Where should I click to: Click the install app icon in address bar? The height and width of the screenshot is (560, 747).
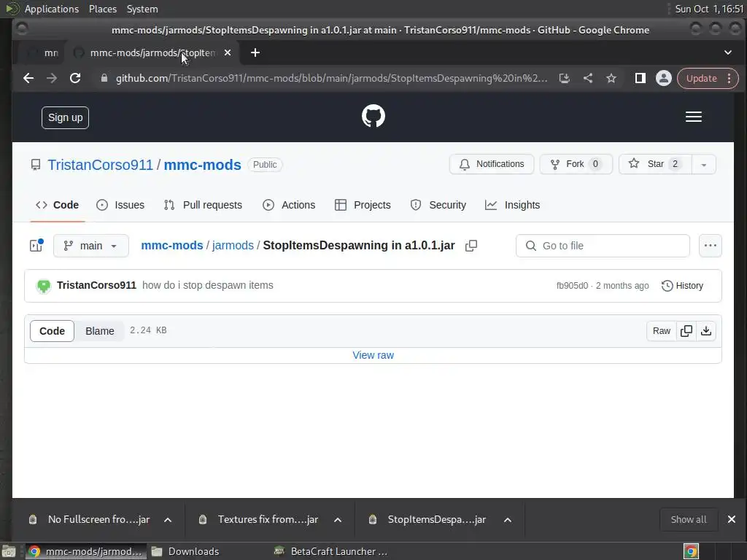(565, 78)
